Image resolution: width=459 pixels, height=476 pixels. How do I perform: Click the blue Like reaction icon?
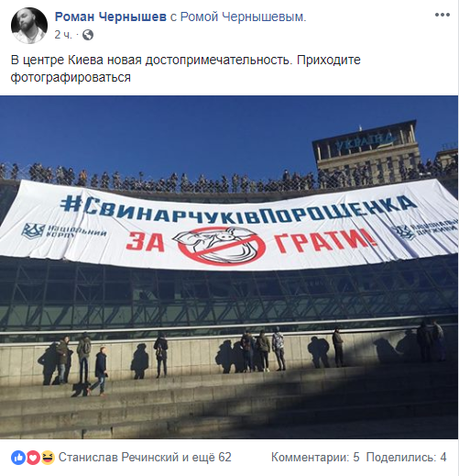click(x=18, y=458)
